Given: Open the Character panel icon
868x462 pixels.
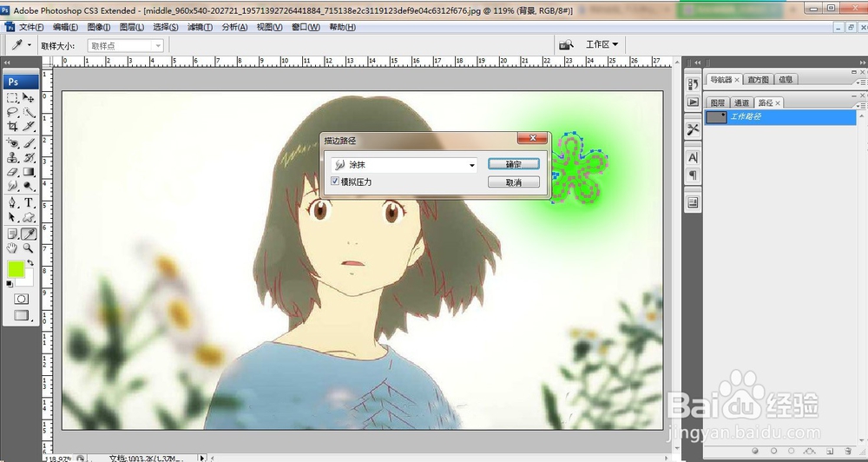Looking at the screenshot, I should 693,158.
